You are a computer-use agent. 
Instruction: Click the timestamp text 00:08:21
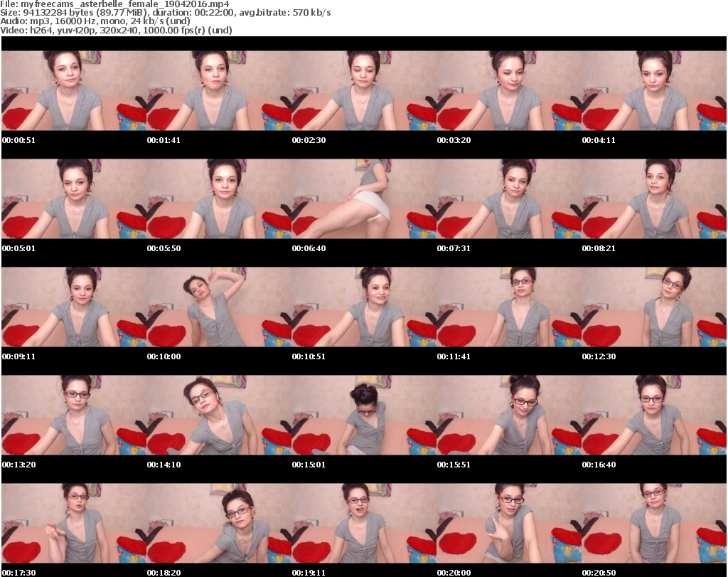tap(599, 248)
